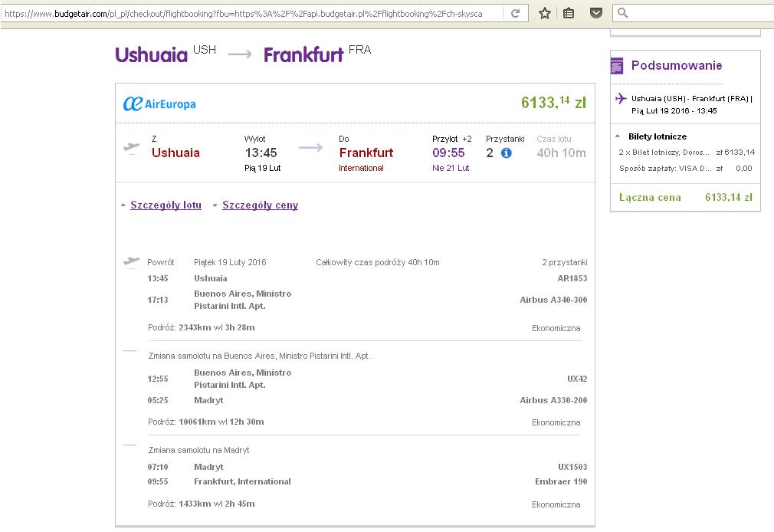Click the Podsumowanie panel heading
Viewport: 774px width, 532px height.
[x=677, y=65]
